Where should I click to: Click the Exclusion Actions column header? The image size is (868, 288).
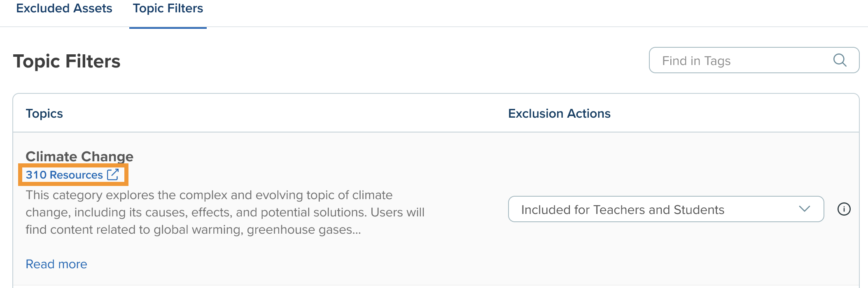point(559,114)
